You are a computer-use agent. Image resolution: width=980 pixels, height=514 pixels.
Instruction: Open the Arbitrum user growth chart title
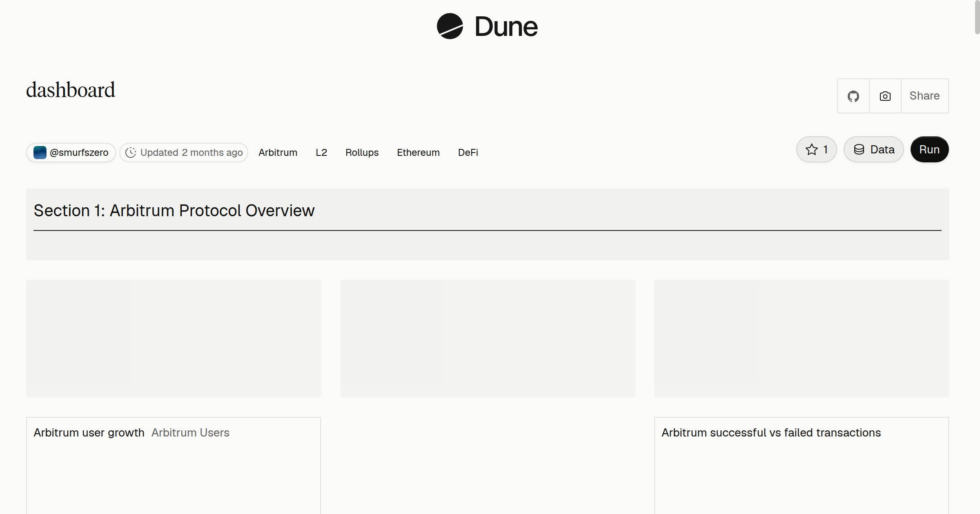point(89,433)
